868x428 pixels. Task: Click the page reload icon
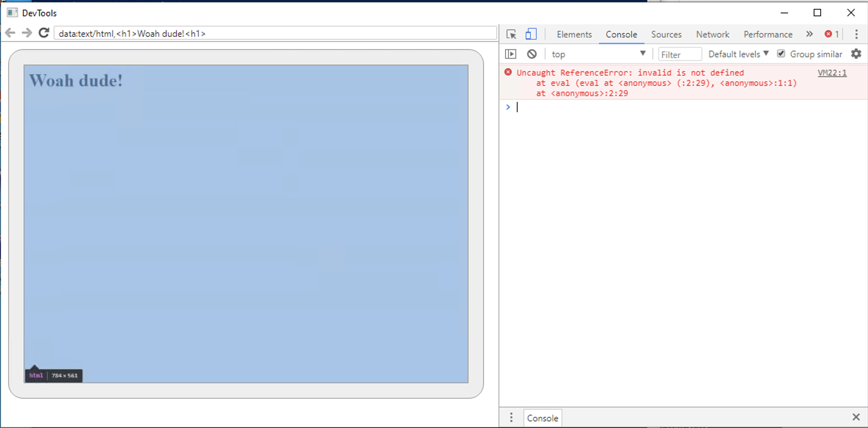[44, 33]
